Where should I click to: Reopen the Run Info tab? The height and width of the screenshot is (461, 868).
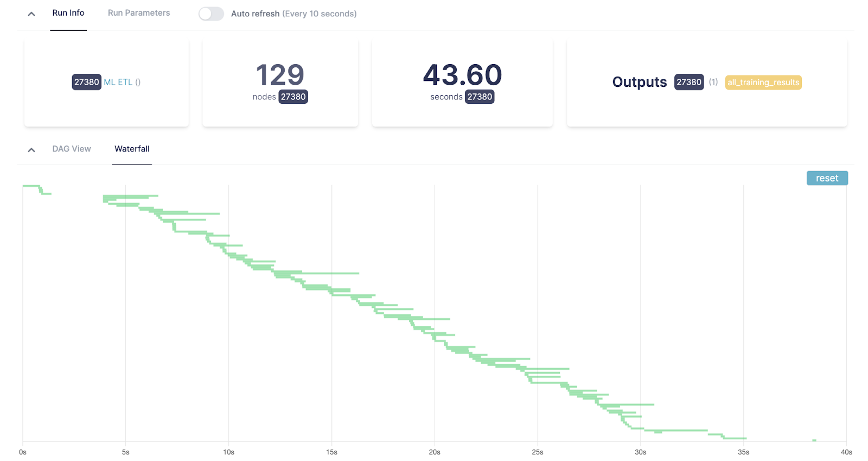click(68, 12)
